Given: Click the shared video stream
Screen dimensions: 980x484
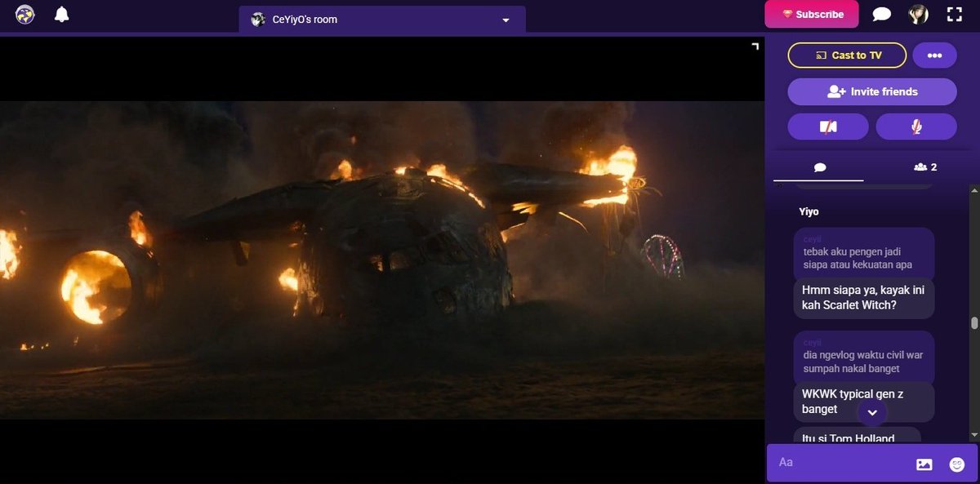Looking at the screenshot, I should [x=382, y=260].
